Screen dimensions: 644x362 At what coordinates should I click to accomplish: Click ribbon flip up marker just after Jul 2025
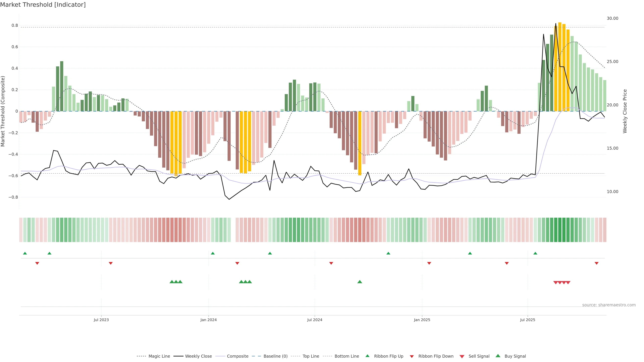[x=535, y=253]
